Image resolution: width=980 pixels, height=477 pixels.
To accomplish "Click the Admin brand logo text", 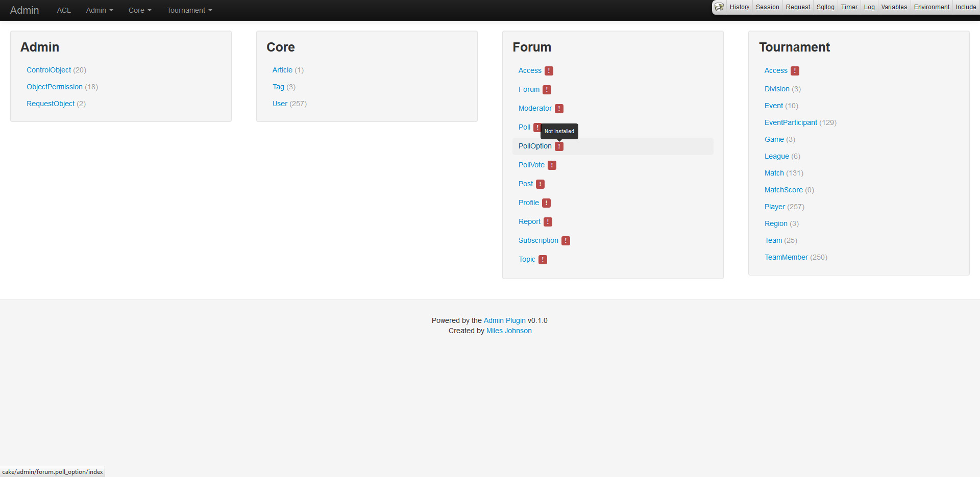I will (24, 10).
